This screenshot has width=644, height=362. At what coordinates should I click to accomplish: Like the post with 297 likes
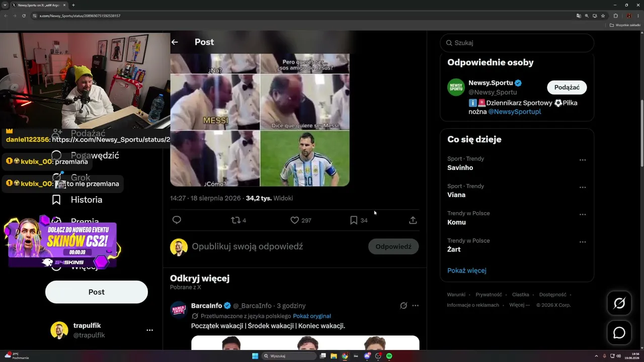pyautogui.click(x=301, y=220)
